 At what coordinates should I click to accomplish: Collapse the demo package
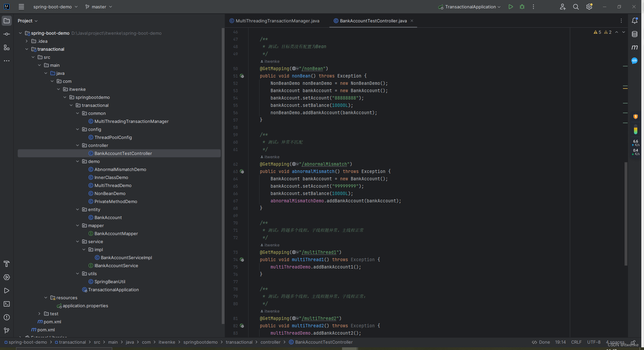pyautogui.click(x=77, y=162)
